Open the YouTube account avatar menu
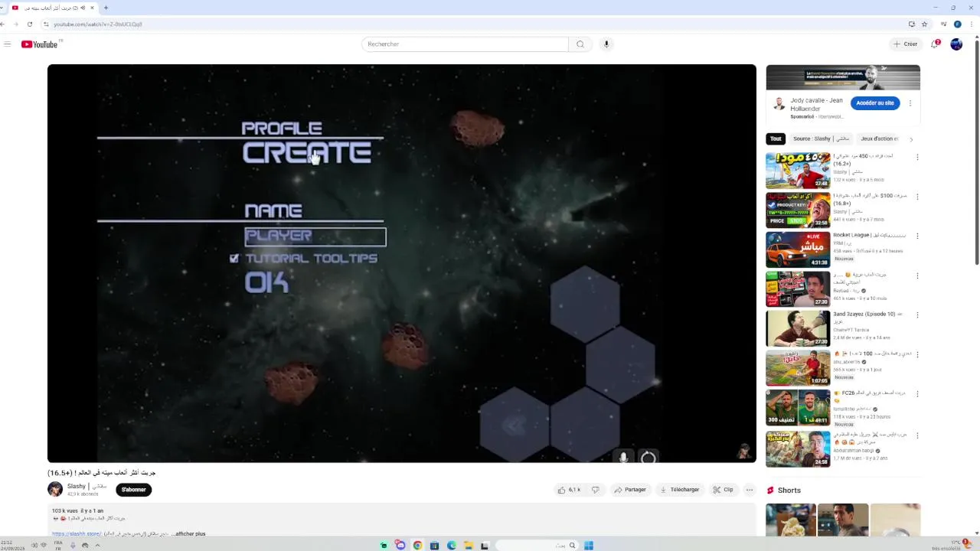This screenshot has height=551, width=980. pyautogui.click(x=956, y=44)
